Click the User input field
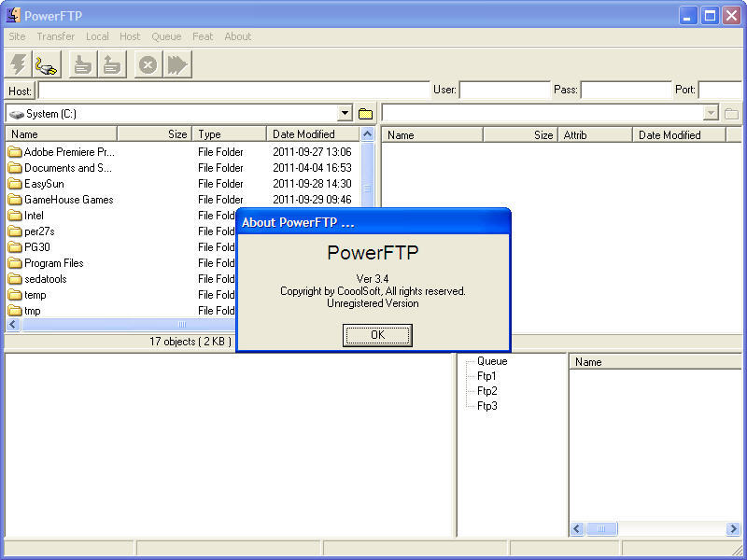The width and height of the screenshot is (747, 560). pos(504,90)
